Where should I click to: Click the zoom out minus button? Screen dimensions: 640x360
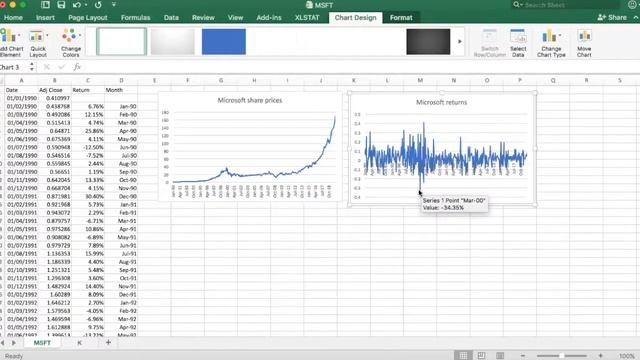(523, 356)
